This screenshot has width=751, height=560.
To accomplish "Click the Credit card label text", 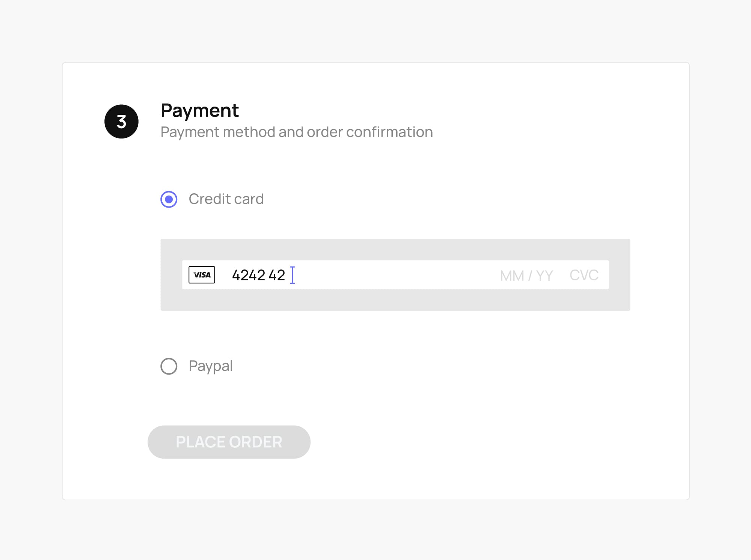I will point(226,199).
